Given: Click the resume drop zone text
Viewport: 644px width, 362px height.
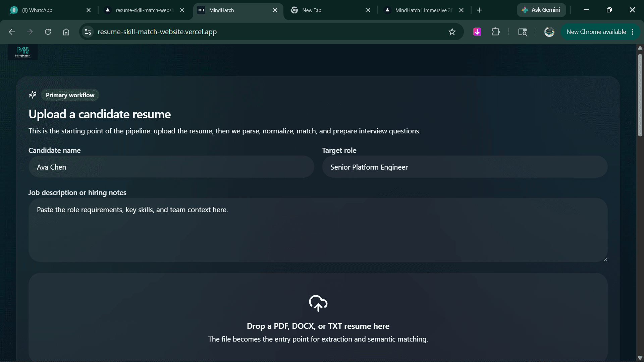Looking at the screenshot, I should [318, 326].
